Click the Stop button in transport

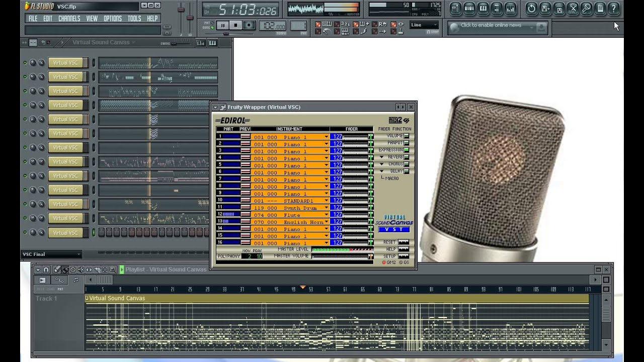point(236,25)
